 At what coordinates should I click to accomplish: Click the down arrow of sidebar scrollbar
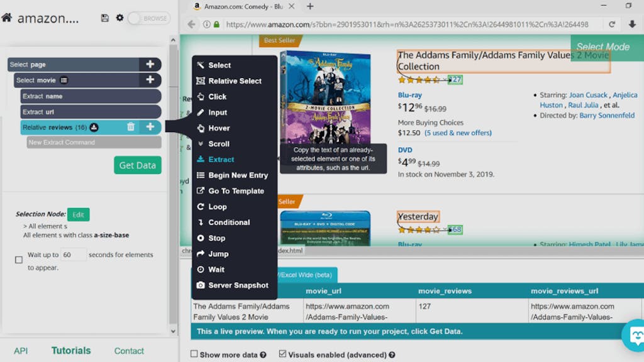pyautogui.click(x=173, y=331)
